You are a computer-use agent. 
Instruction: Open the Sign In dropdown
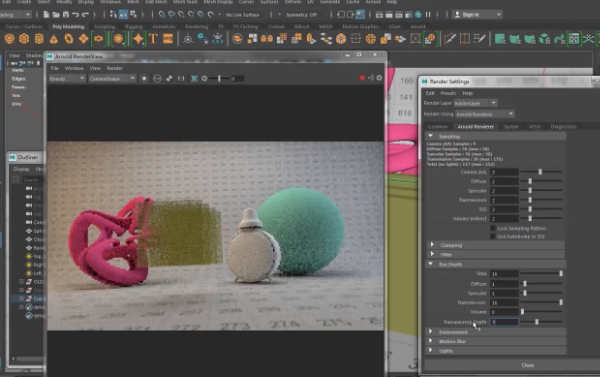pyautogui.click(x=478, y=15)
